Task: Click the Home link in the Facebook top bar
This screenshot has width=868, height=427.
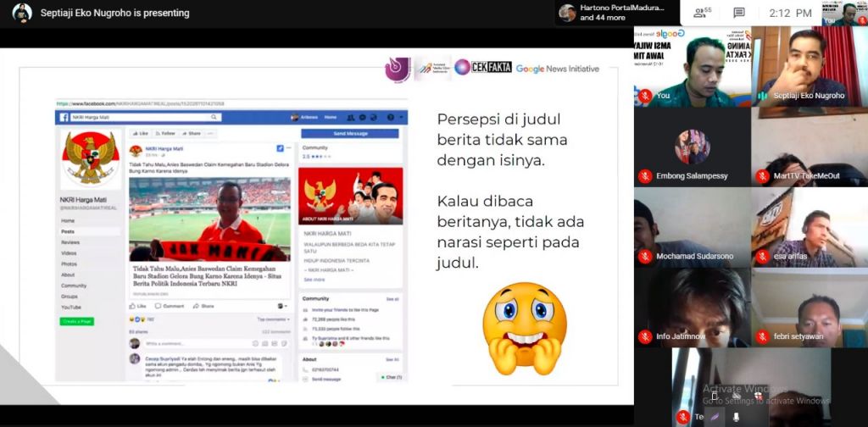Action: pyautogui.click(x=331, y=117)
